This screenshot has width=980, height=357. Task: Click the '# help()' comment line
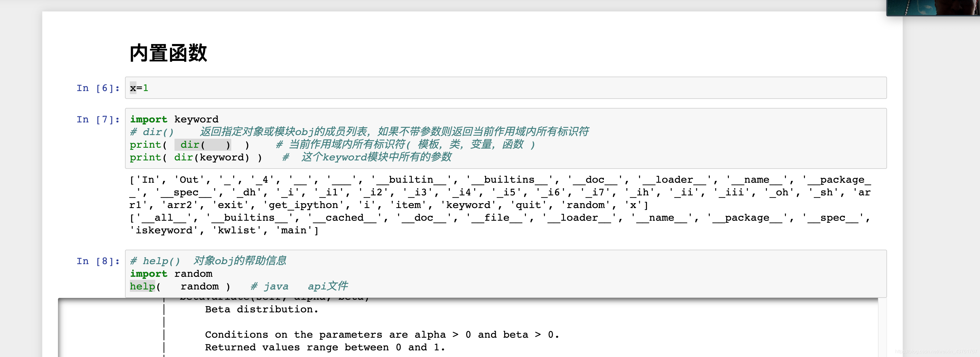click(x=208, y=261)
